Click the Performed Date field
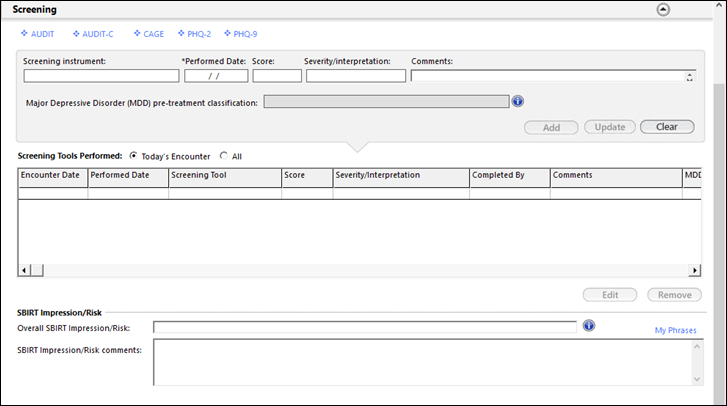 (216, 76)
